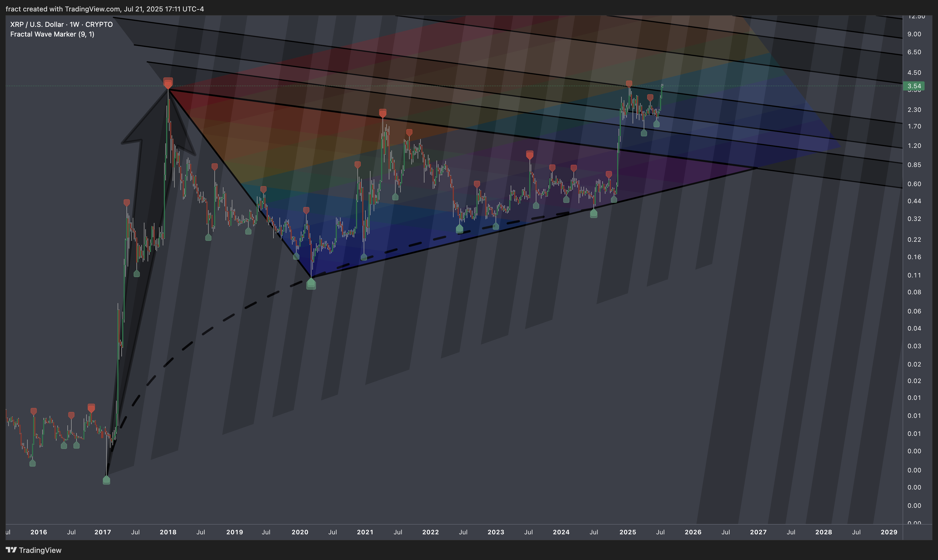Click the green 3.54 current price label

pyautogui.click(x=913, y=86)
